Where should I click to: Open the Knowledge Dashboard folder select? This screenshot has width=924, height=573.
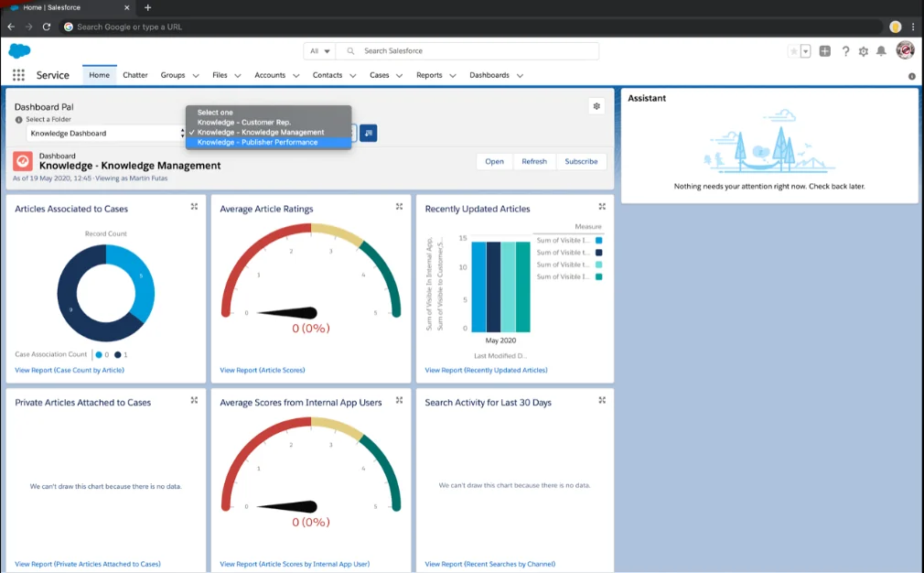click(x=106, y=134)
